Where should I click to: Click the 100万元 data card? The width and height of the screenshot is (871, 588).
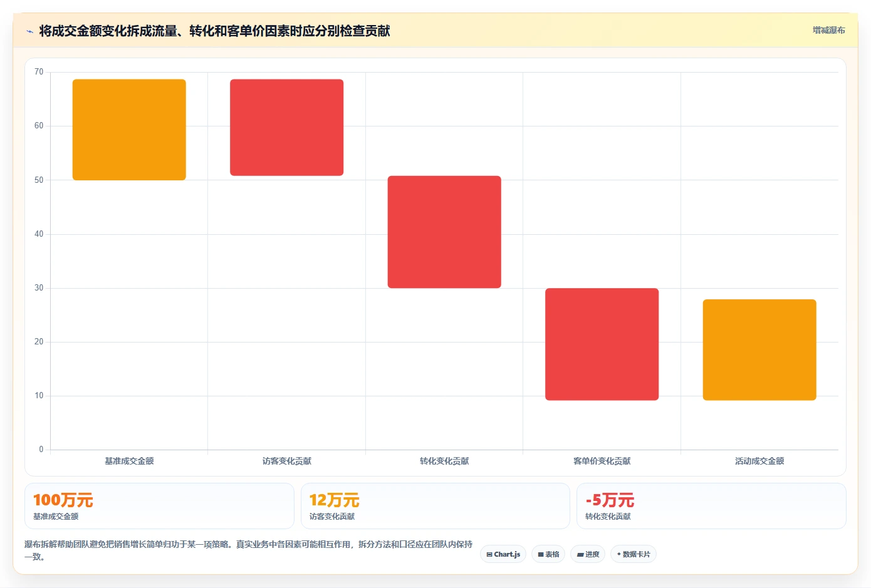click(x=159, y=506)
